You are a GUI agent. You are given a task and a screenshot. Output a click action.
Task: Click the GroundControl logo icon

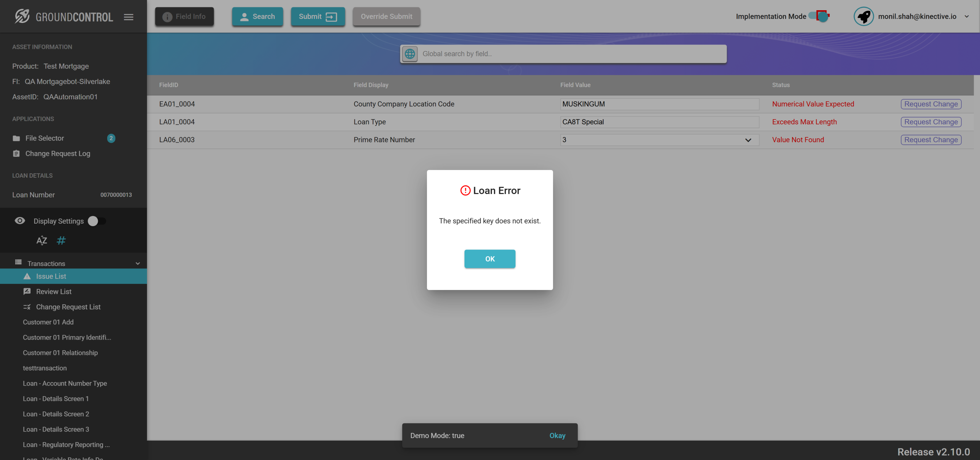[x=22, y=16]
